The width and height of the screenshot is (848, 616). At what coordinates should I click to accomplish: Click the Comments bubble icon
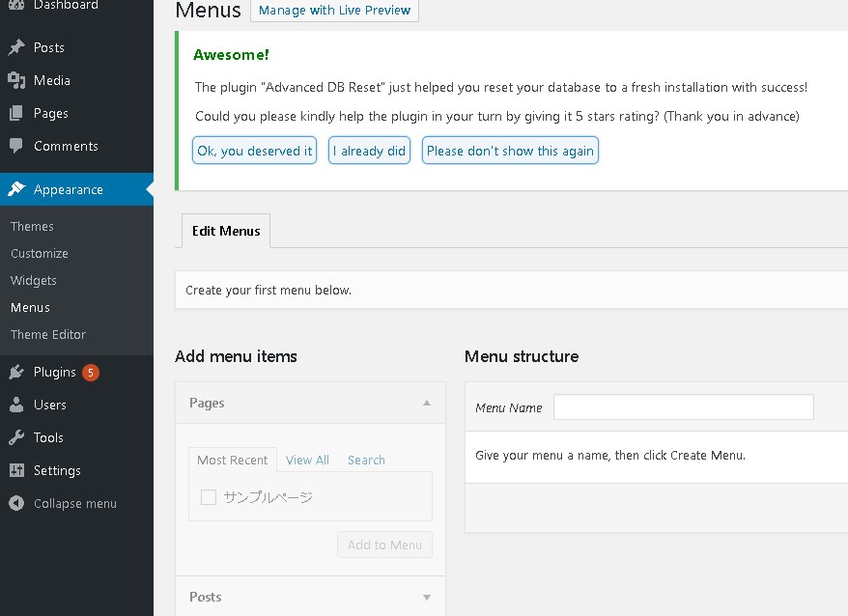pos(16,146)
